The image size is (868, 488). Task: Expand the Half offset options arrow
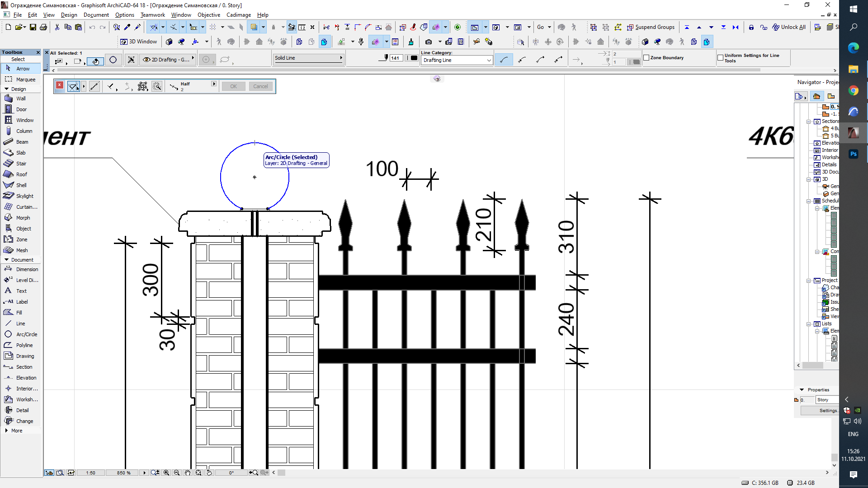point(214,84)
